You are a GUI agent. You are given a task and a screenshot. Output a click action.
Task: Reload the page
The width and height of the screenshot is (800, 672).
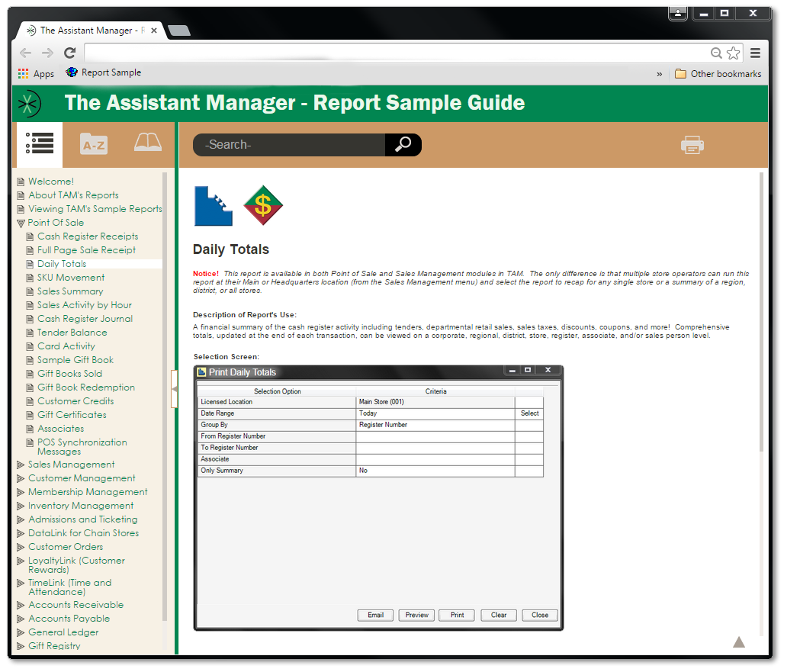[x=70, y=53]
